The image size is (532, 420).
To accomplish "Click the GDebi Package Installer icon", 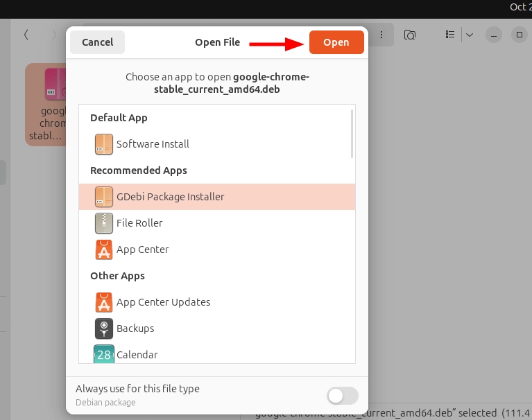I will [104, 197].
